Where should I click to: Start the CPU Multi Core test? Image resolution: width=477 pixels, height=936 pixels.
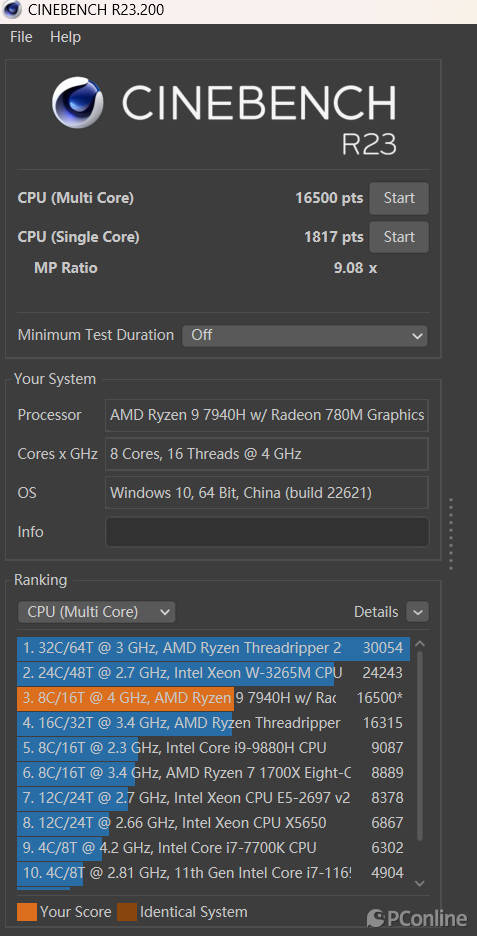click(399, 198)
